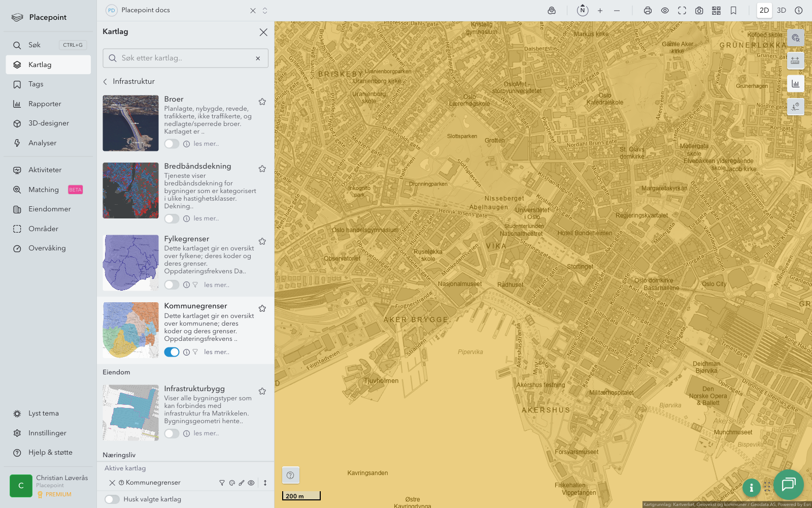The image size is (812, 508).
Task: Click the Søk etter kartlag search field
Action: tap(185, 58)
